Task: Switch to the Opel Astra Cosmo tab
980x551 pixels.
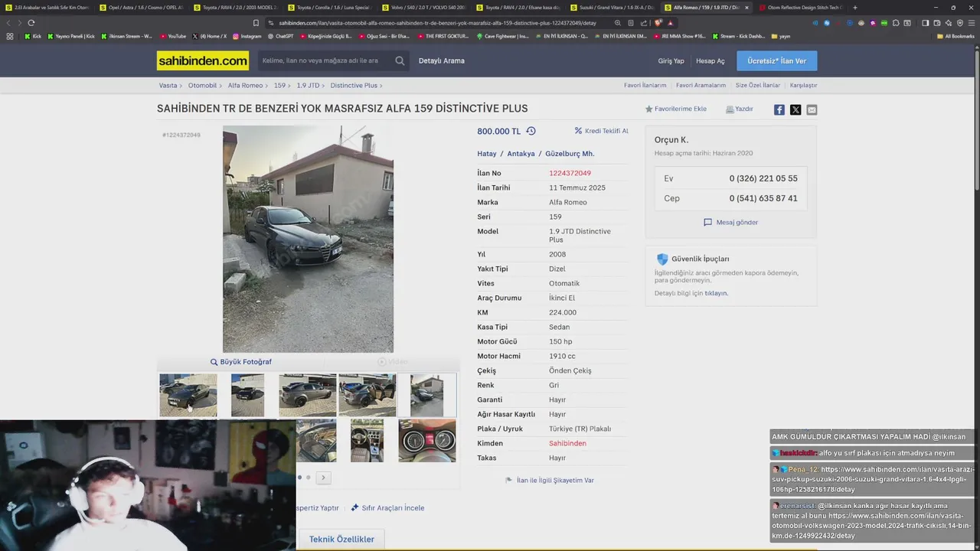Action: tap(142, 8)
